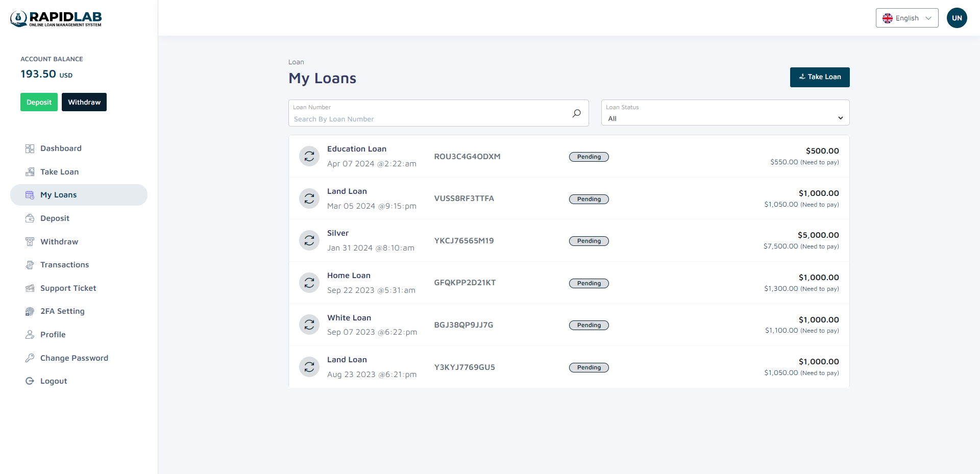Viewport: 980px width, 474px height.
Task: Click the Deposit icon in sidebar
Action: 30,218
